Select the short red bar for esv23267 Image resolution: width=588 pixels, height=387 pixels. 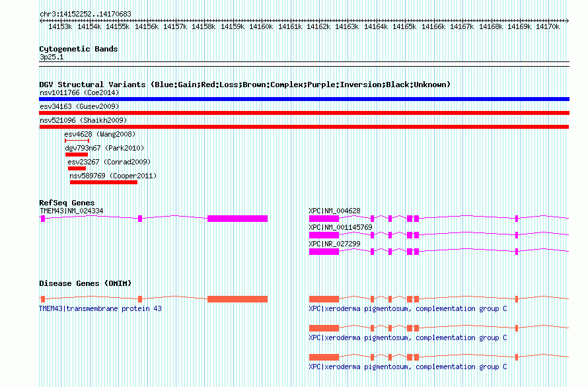coord(77,168)
